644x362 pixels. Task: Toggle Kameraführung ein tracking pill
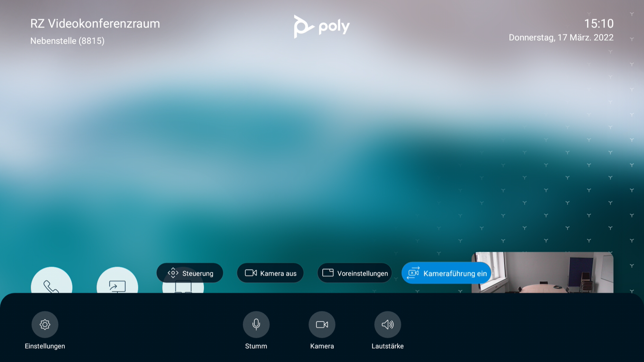coord(446,273)
